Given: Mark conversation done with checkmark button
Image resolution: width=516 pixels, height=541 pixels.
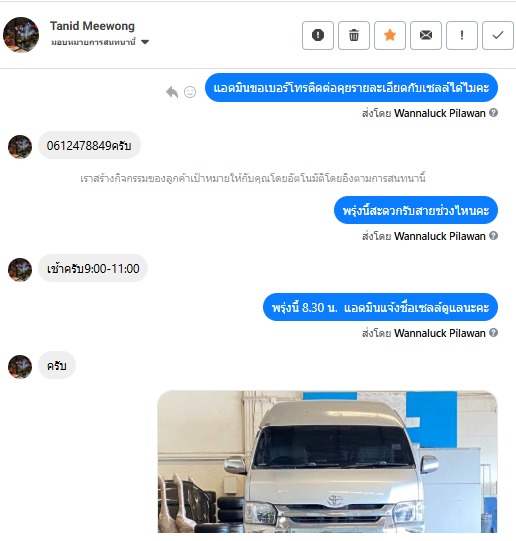Looking at the screenshot, I should coord(498,35).
